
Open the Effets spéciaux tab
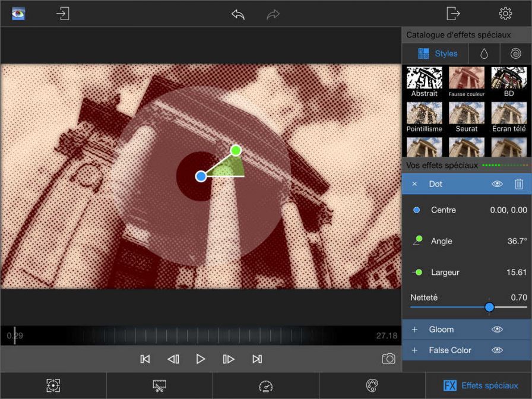tap(480, 386)
